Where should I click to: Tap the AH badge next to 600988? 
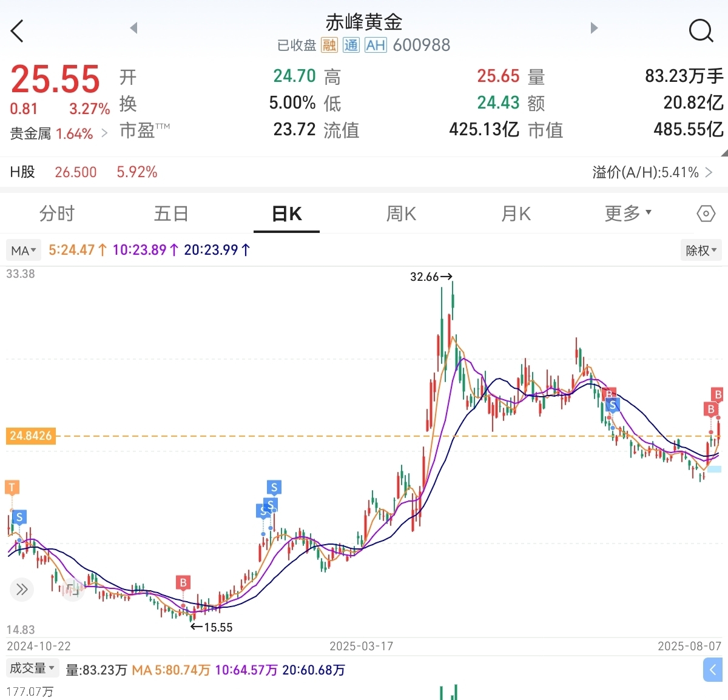(376, 45)
